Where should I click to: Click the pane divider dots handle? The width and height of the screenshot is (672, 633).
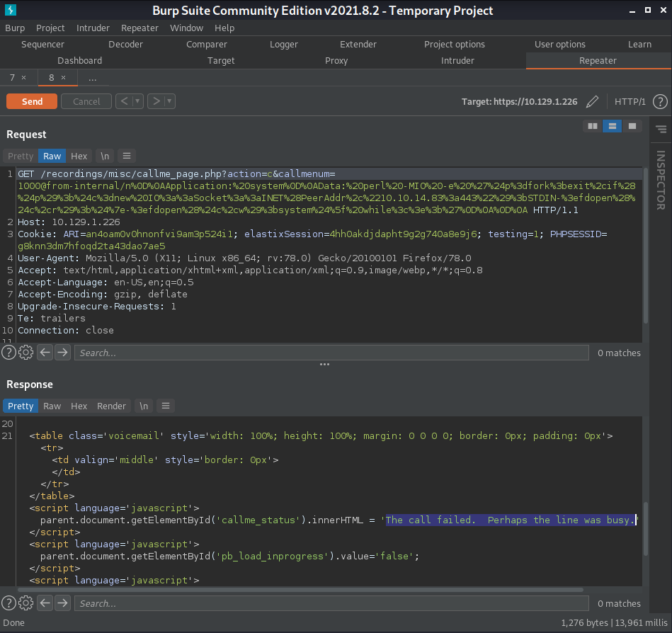point(324,364)
